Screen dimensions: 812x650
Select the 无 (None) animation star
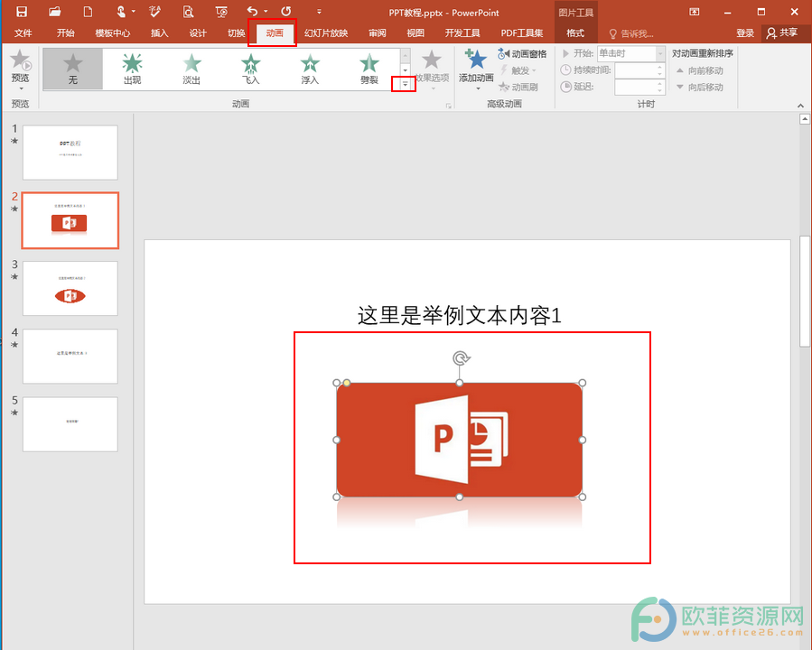coord(73,69)
